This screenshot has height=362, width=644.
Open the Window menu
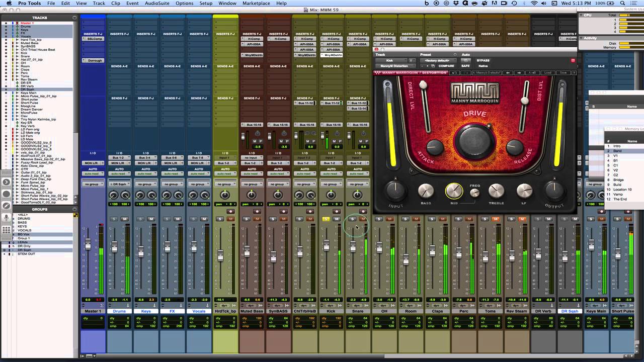click(227, 4)
